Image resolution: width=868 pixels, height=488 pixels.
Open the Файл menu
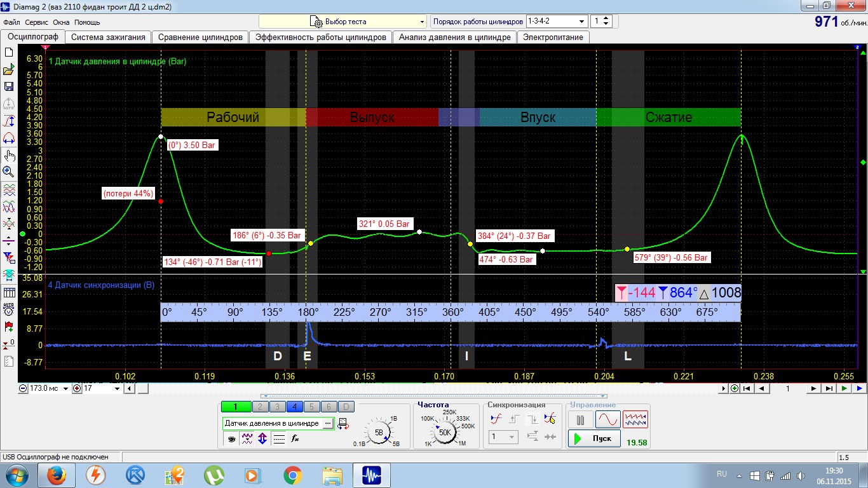click(x=11, y=22)
